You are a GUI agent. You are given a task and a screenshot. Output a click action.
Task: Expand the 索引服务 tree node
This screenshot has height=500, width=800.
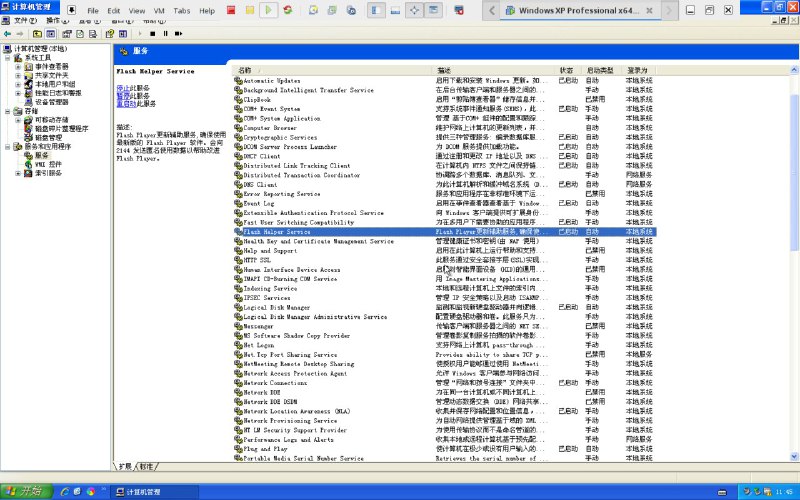18,173
